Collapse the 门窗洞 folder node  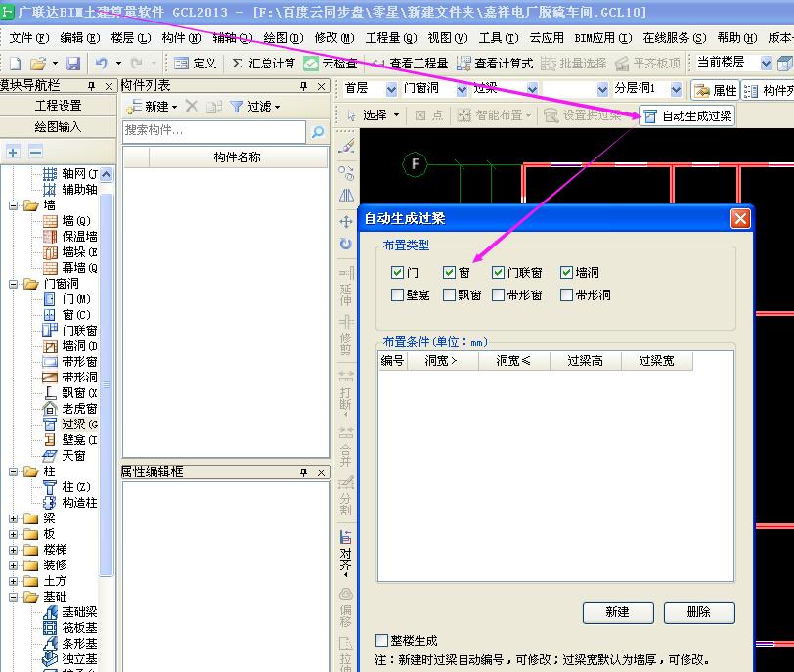pyautogui.click(x=13, y=284)
